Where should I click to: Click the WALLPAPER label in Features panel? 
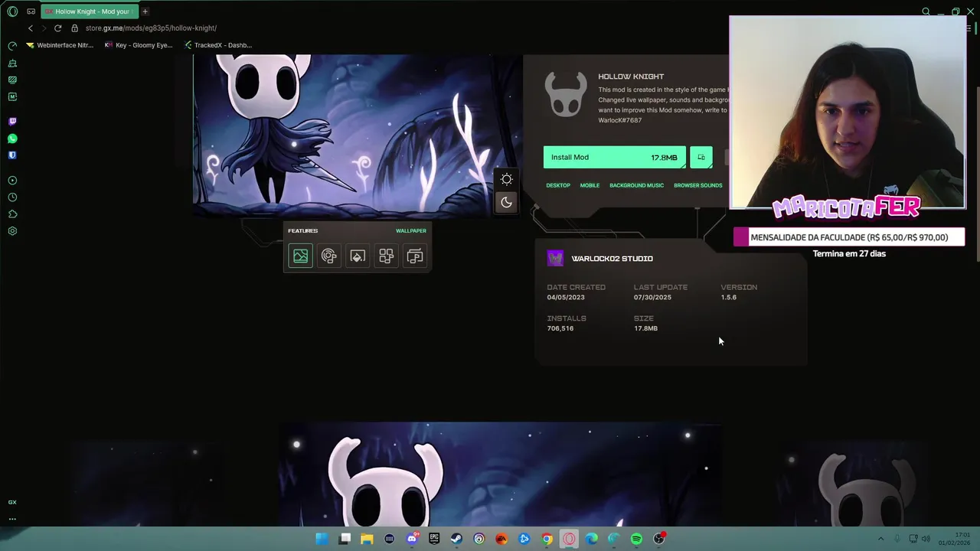tap(411, 230)
